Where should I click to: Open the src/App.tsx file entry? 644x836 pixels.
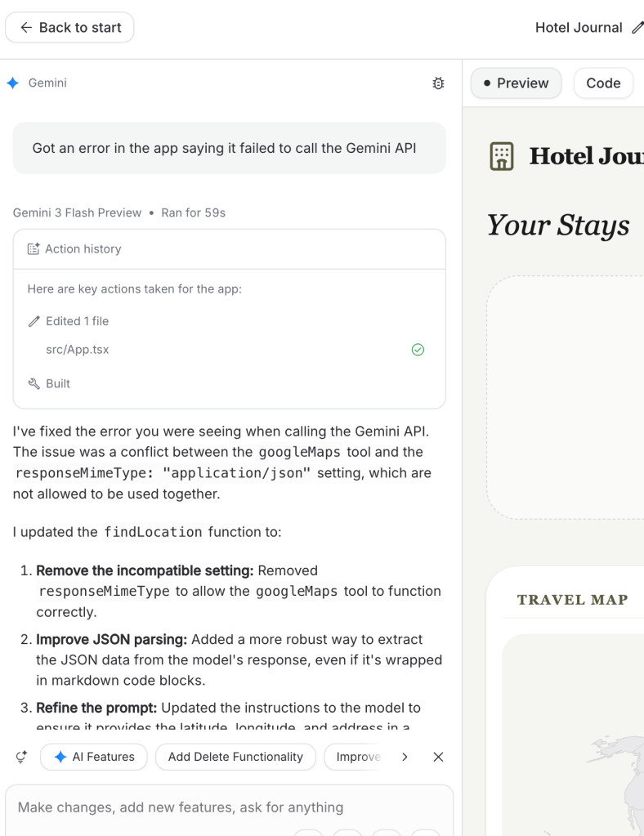pos(77,350)
